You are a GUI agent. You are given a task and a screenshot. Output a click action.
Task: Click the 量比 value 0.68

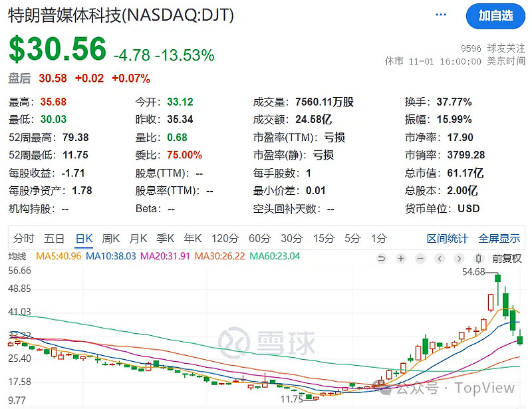(x=177, y=138)
